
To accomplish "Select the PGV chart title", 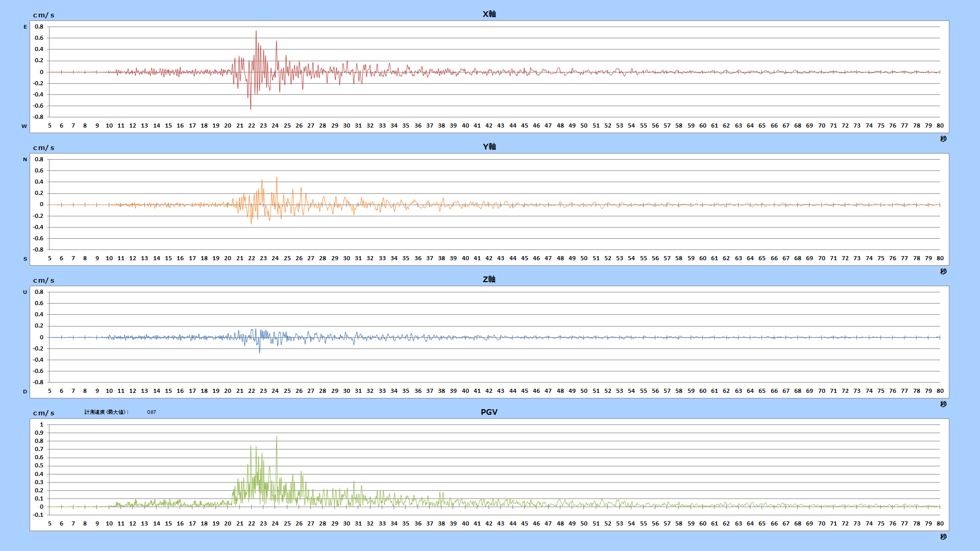I will coord(489,412).
